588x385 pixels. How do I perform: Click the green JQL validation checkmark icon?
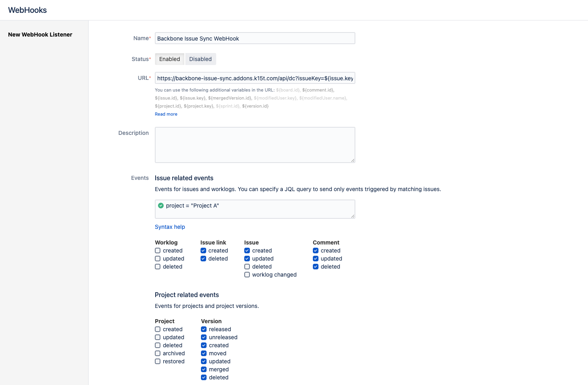coord(160,206)
